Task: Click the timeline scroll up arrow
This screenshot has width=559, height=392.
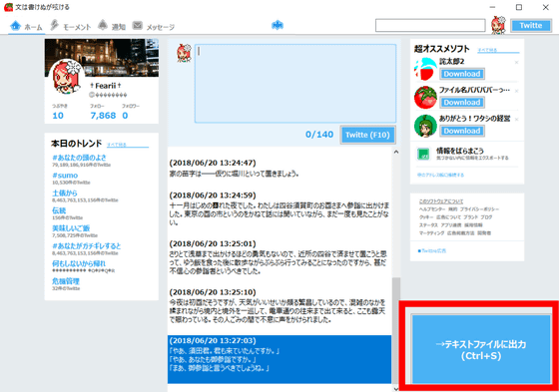Action: [x=396, y=153]
